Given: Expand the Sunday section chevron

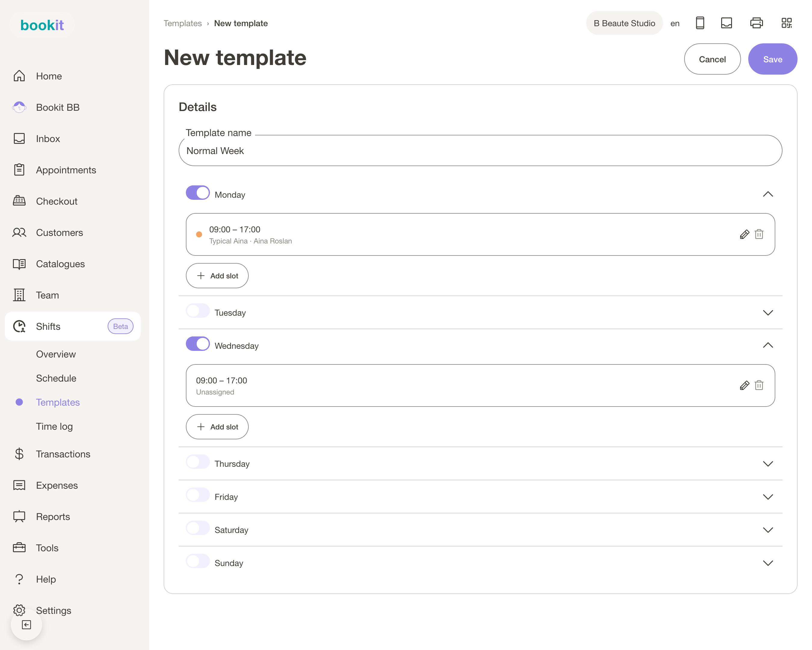Looking at the screenshot, I should (x=767, y=562).
